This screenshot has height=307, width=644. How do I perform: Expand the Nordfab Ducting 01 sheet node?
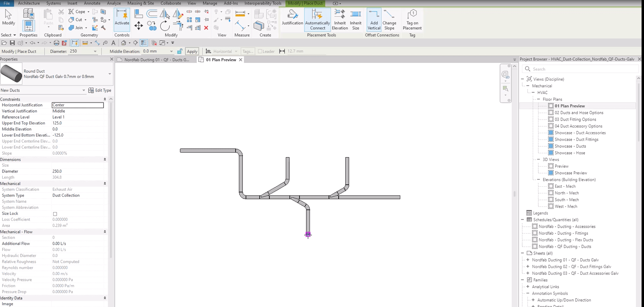tap(528, 260)
